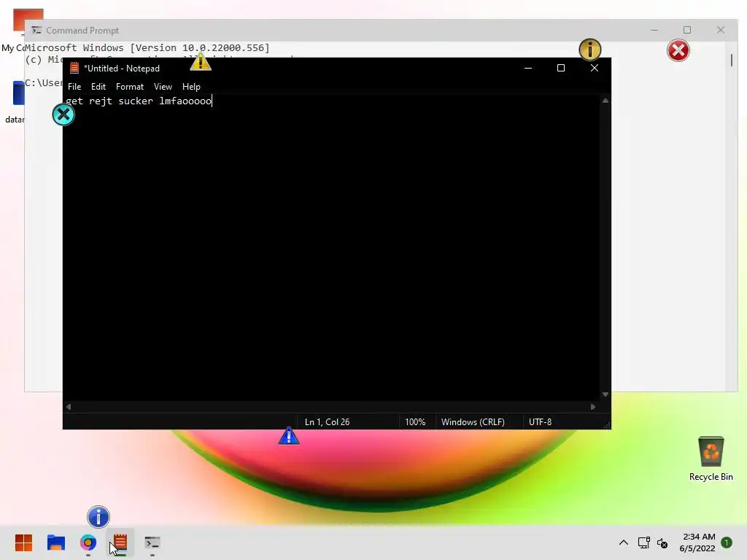Screen dimensions: 747x560
Task: Open the Notepad File menu
Action: coord(74,87)
